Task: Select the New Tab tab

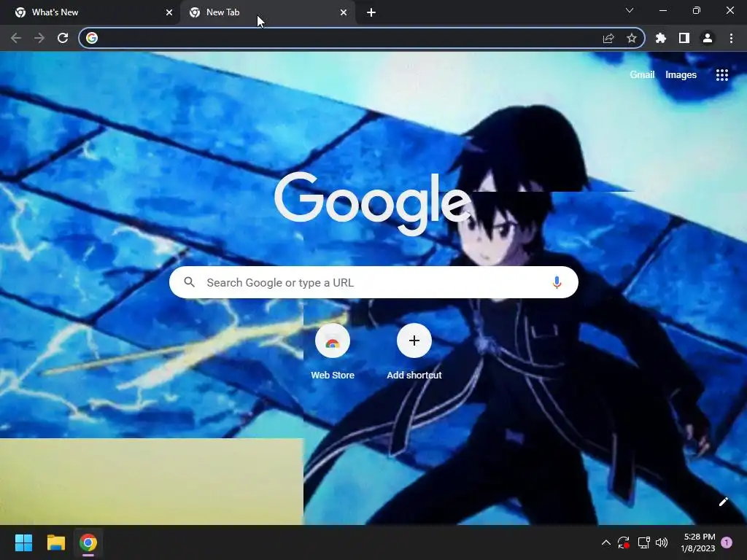Action: coord(267,12)
